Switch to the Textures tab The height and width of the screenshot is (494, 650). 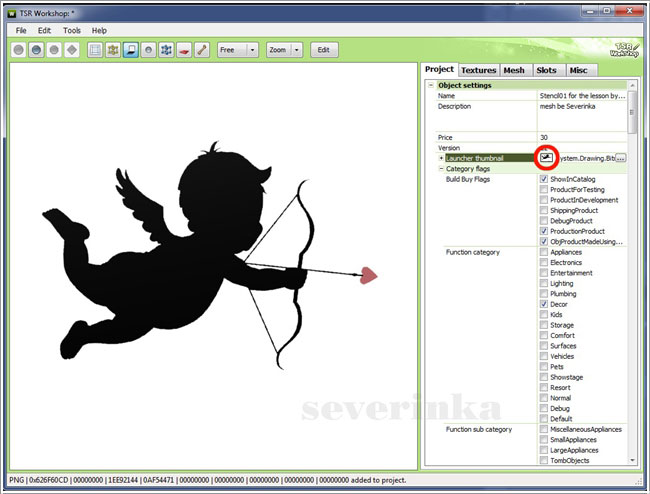click(x=478, y=70)
